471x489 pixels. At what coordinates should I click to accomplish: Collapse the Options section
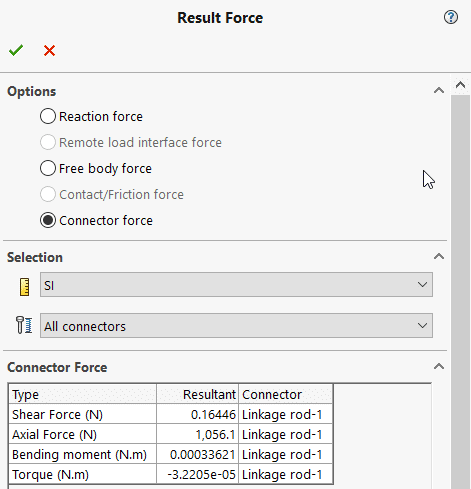(x=439, y=90)
